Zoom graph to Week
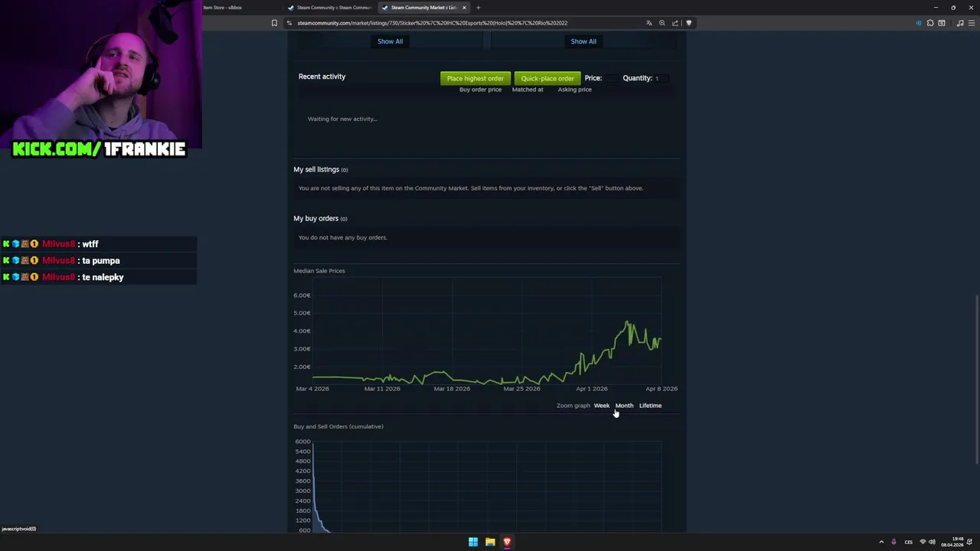Image resolution: width=980 pixels, height=551 pixels. 602,406
